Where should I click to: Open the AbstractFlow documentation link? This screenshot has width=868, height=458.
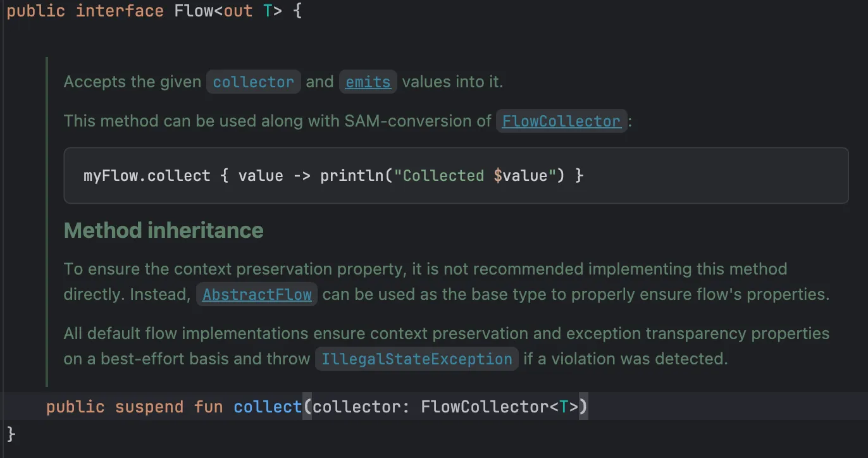tap(257, 295)
